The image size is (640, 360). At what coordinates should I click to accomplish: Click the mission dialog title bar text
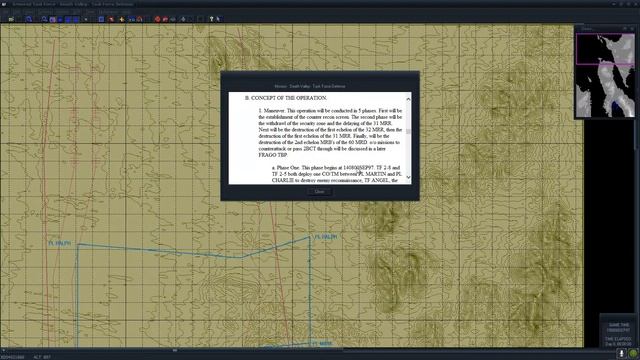coord(310,86)
